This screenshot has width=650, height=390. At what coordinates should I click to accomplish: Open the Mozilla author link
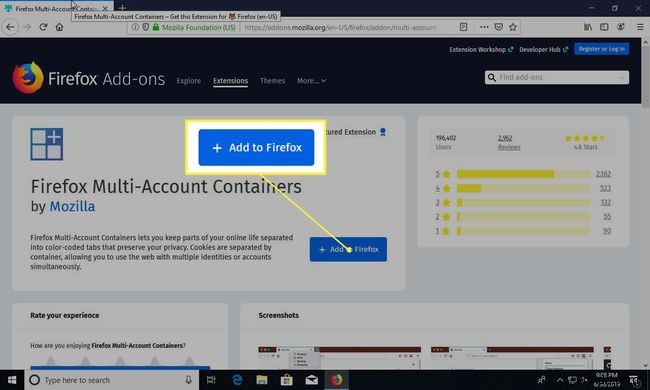[72, 206]
